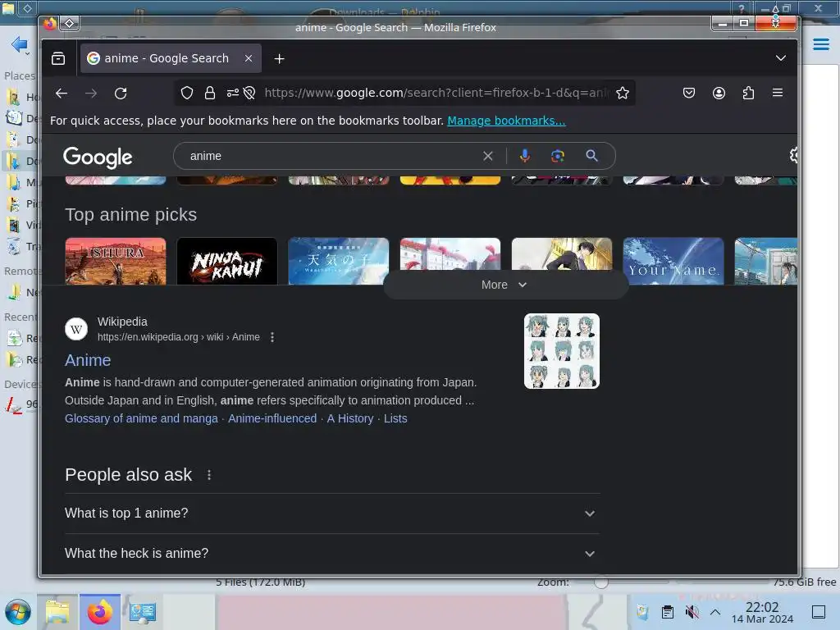
Task: Show site security padlock information
Action: point(209,93)
